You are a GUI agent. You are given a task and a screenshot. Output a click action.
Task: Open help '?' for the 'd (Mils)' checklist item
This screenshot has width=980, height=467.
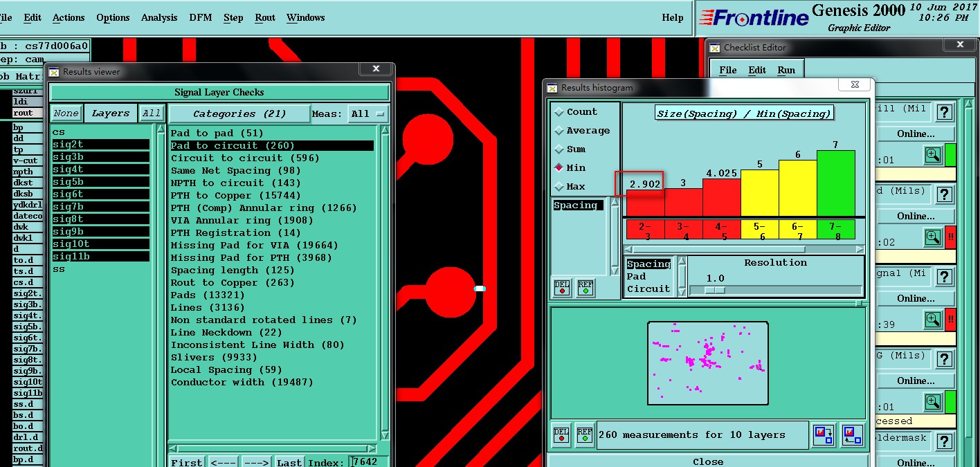(x=943, y=194)
